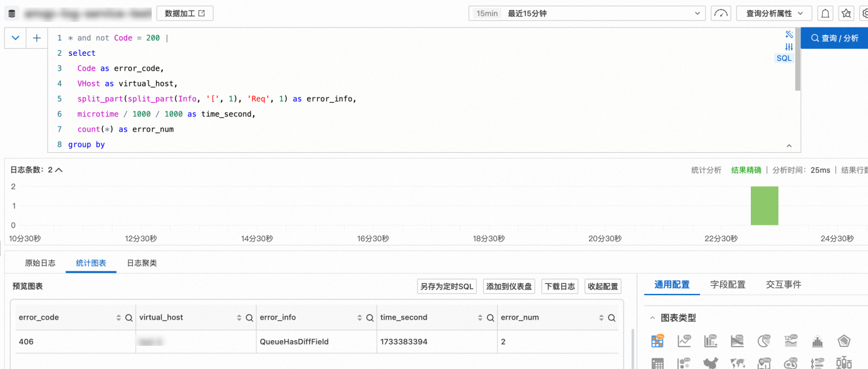Click the 收起配置 button
This screenshot has height=369, width=868.
coord(603,286)
